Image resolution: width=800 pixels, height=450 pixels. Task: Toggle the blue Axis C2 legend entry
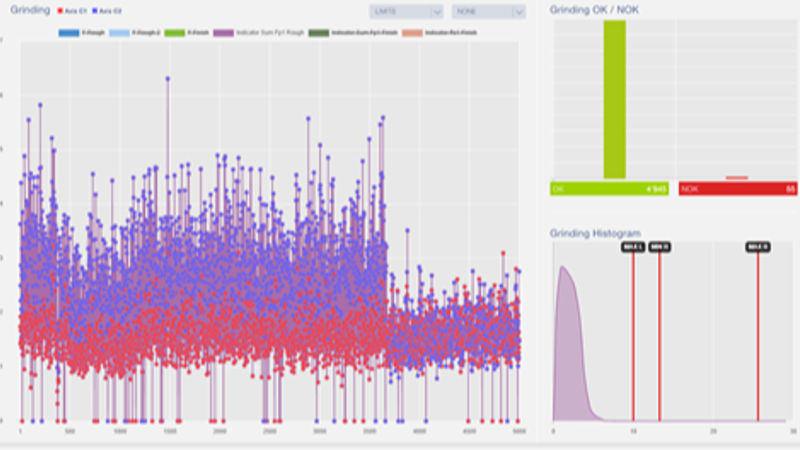[107, 11]
